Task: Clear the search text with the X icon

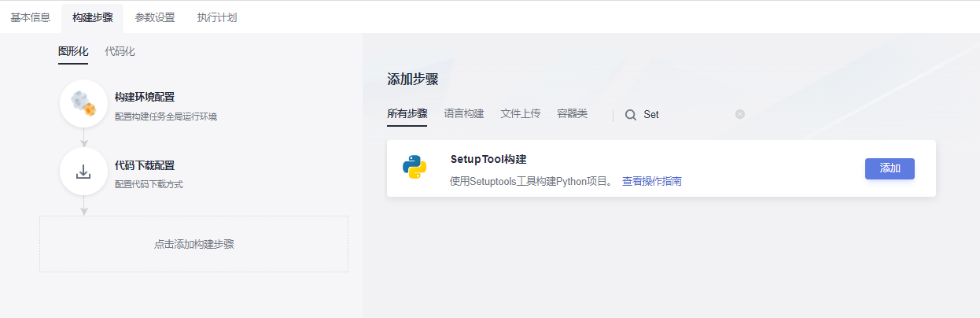Action: coord(740,114)
